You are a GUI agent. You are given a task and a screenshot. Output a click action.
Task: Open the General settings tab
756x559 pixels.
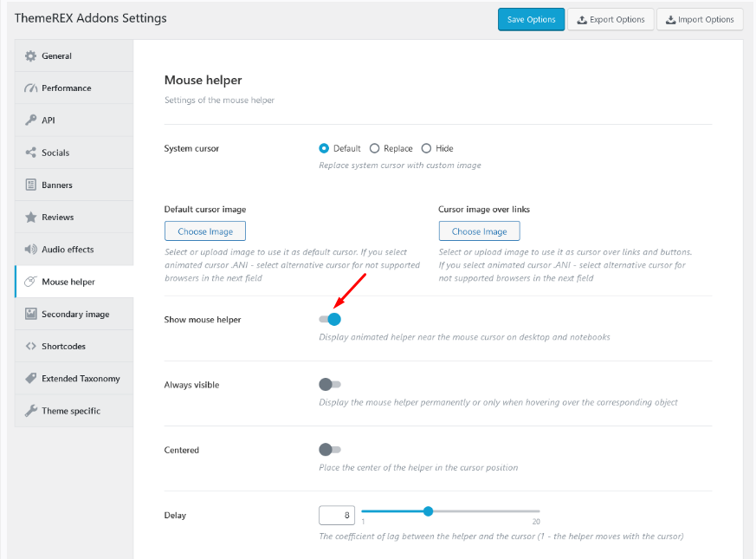click(74, 56)
